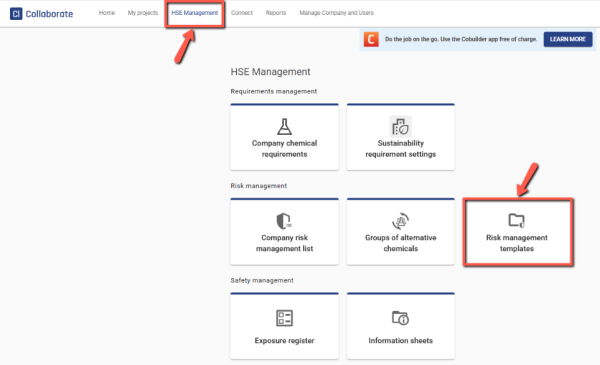600x365 pixels.
Task: Click the orange Cobuilder app icon
Action: pyautogui.click(x=371, y=39)
